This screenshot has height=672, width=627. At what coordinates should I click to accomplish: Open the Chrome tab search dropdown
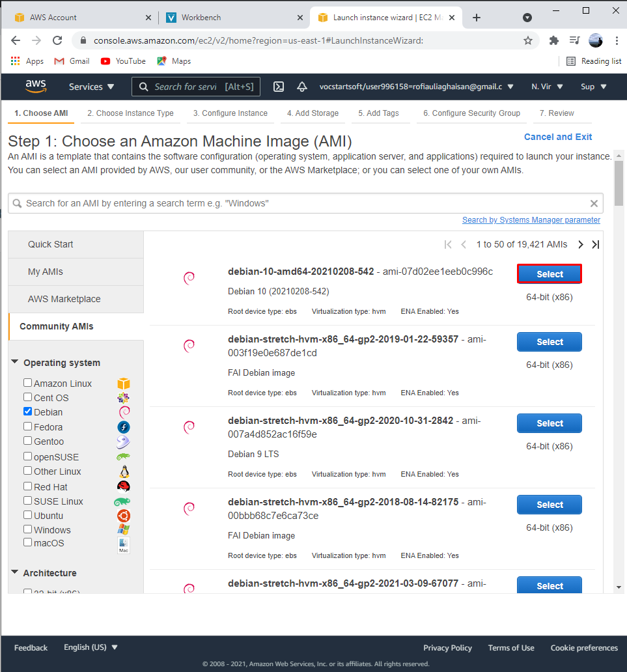(x=527, y=18)
